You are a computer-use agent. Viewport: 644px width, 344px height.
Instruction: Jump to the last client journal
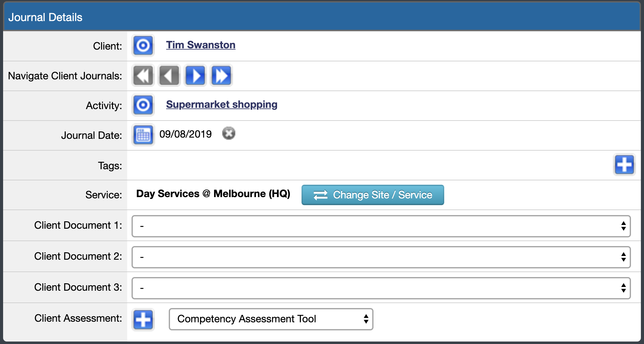pyautogui.click(x=221, y=75)
